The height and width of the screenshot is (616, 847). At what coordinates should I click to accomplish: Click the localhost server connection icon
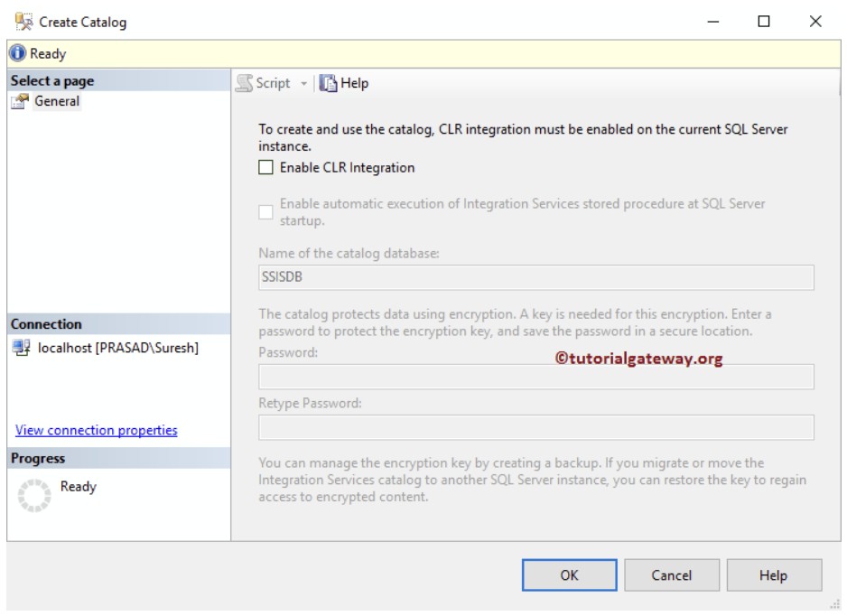(21, 348)
